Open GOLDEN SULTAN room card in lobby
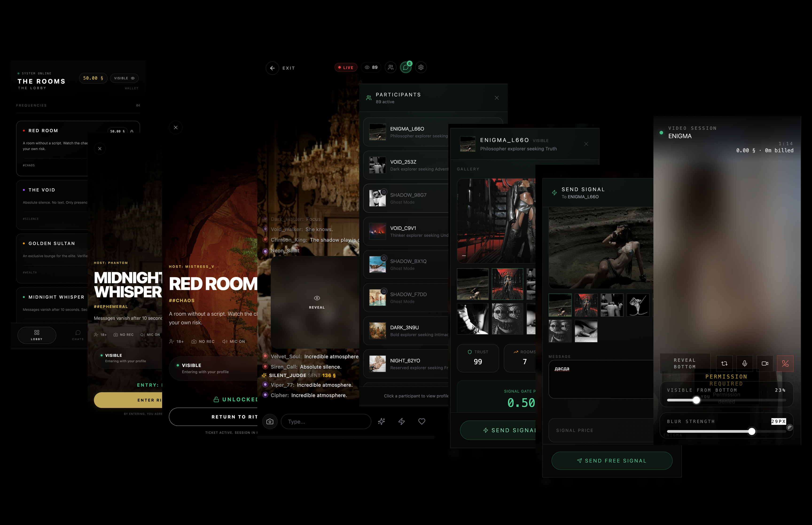Screen dimensions: 812x525 [x=52, y=259]
